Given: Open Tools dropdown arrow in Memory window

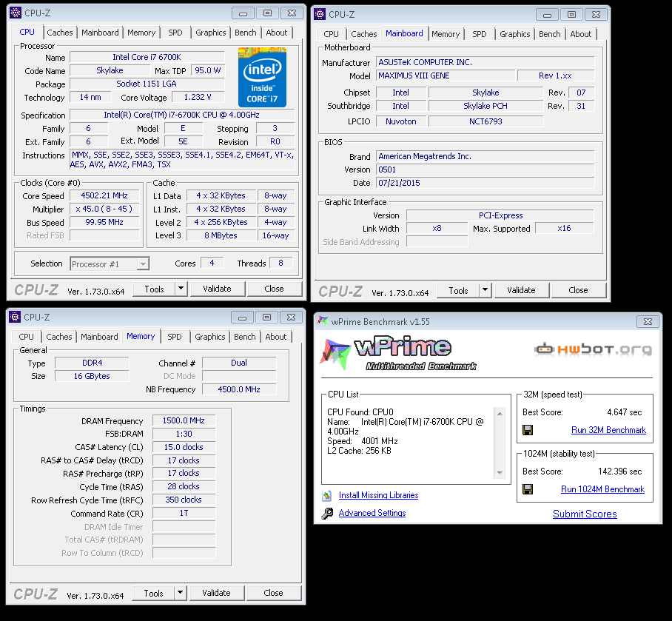Looking at the screenshot, I should [x=180, y=593].
